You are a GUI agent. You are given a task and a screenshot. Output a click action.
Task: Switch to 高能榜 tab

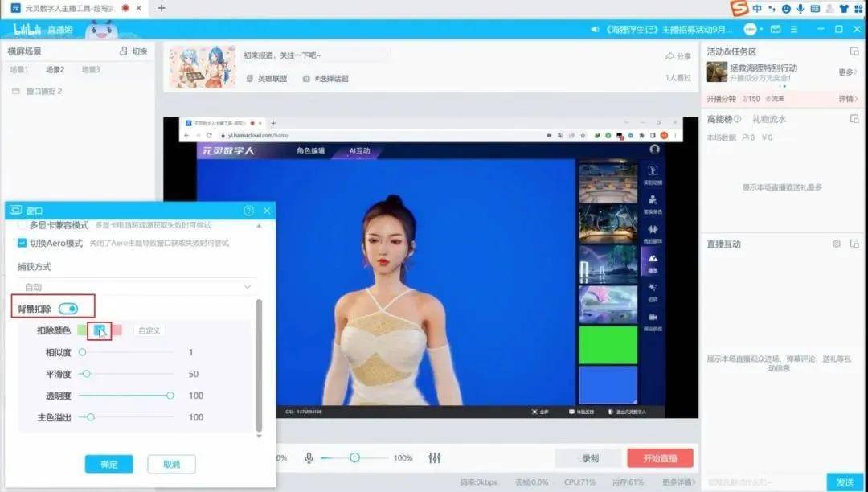[x=719, y=119]
